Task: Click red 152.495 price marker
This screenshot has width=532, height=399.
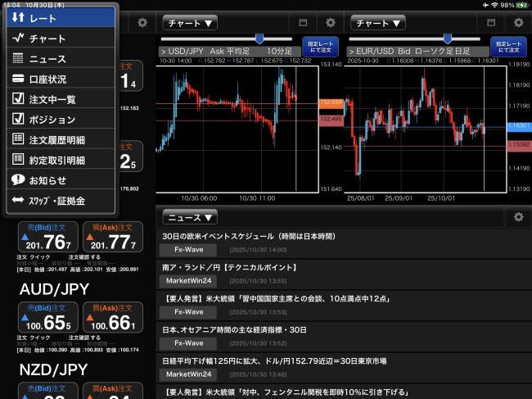Action: 331,120
